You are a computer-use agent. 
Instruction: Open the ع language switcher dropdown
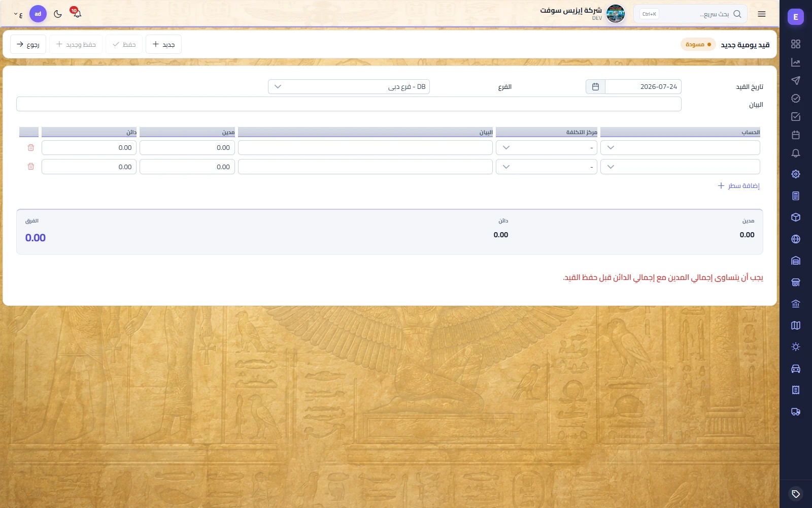click(x=18, y=14)
